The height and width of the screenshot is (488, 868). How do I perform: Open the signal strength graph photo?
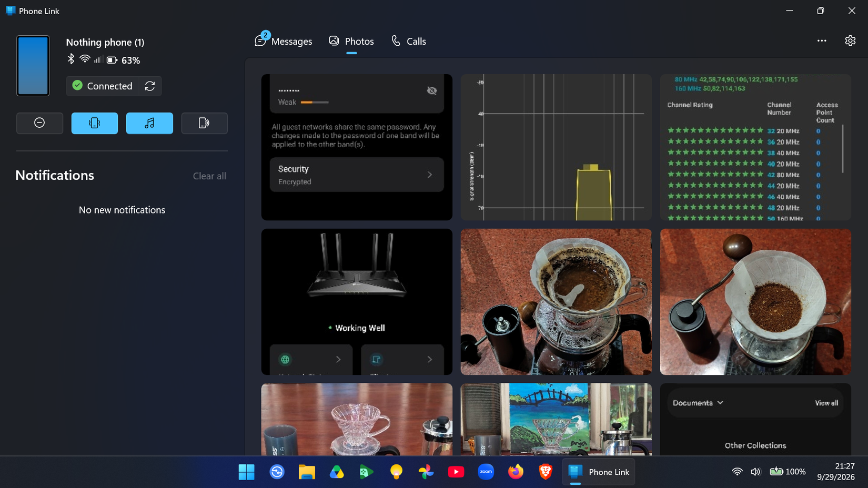pos(556,147)
